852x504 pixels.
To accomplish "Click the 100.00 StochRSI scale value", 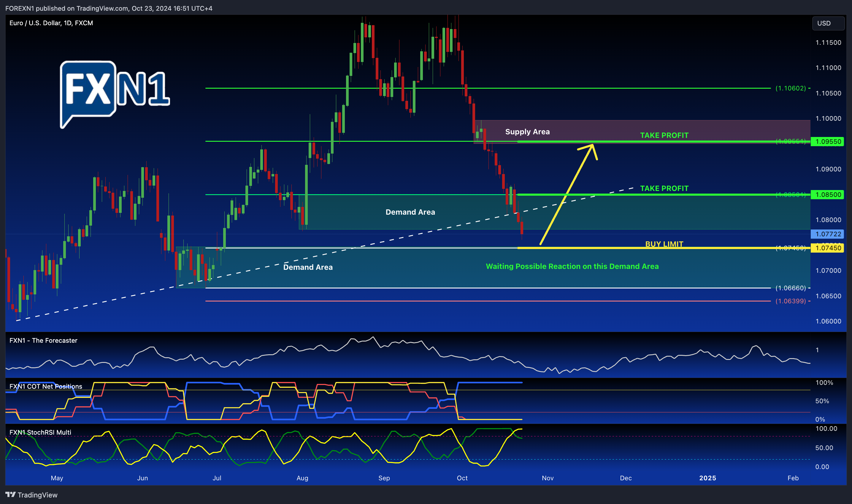I will 826,428.
